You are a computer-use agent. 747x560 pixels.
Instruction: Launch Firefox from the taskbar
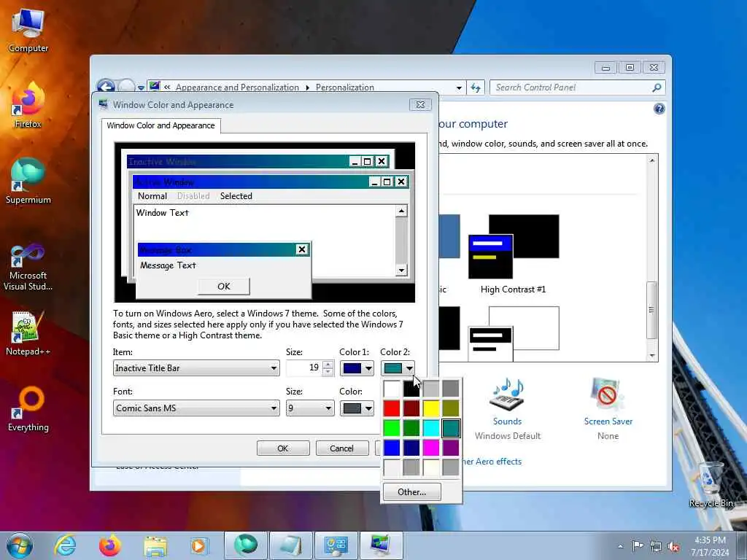tap(109, 545)
